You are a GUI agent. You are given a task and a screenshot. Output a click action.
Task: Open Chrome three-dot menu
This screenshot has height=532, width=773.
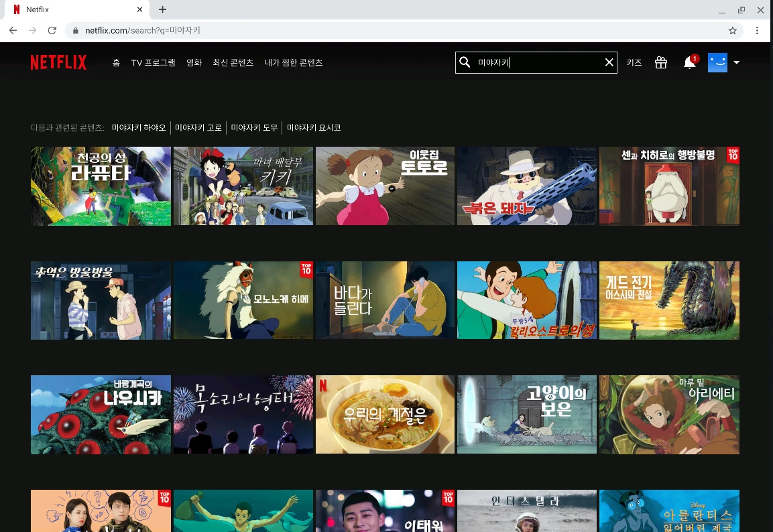coord(757,31)
